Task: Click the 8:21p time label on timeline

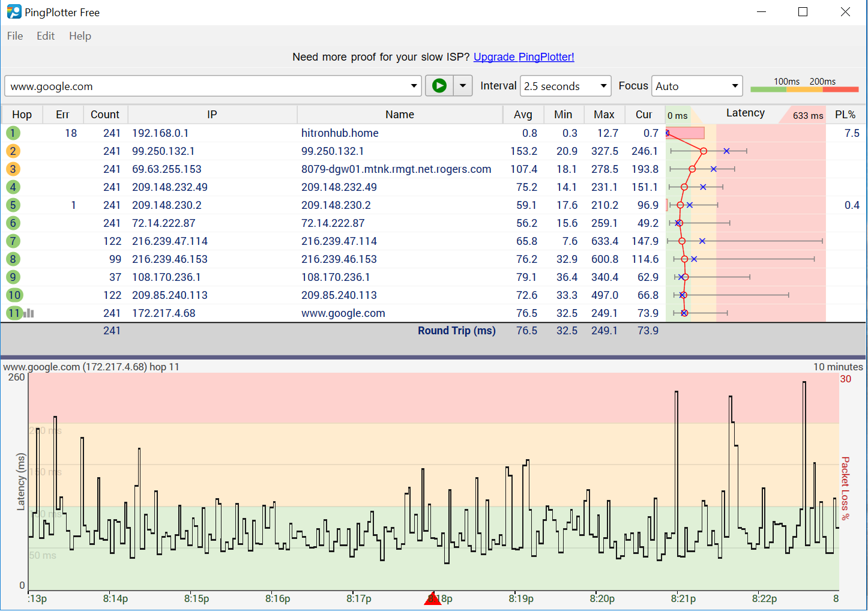Action: point(684,598)
